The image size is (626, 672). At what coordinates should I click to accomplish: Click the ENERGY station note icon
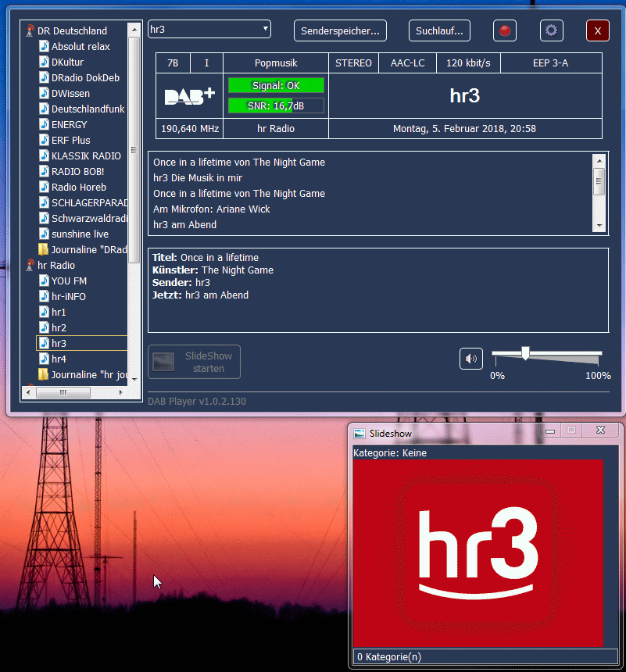(x=44, y=125)
